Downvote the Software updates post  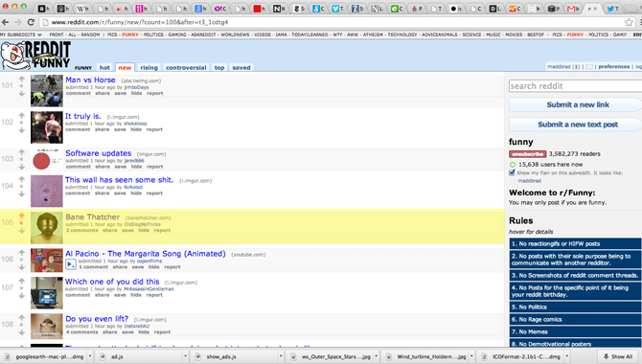click(x=22, y=167)
